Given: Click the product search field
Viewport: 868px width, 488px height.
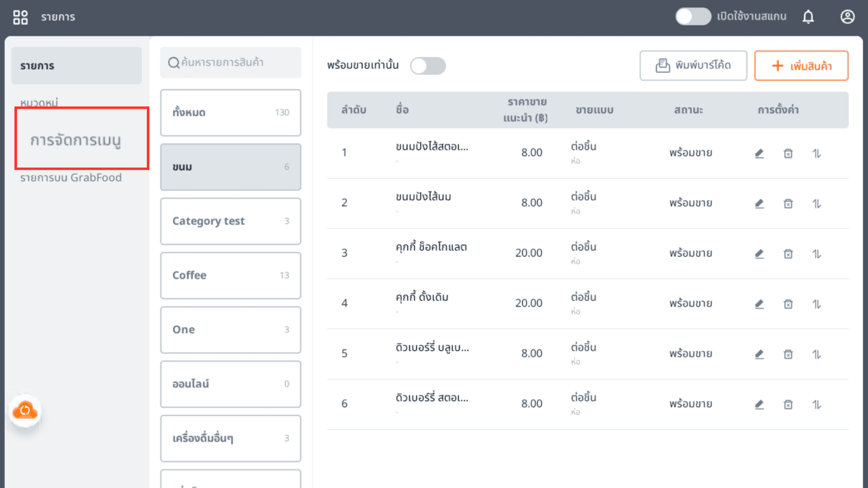Looking at the screenshot, I should click(x=231, y=62).
